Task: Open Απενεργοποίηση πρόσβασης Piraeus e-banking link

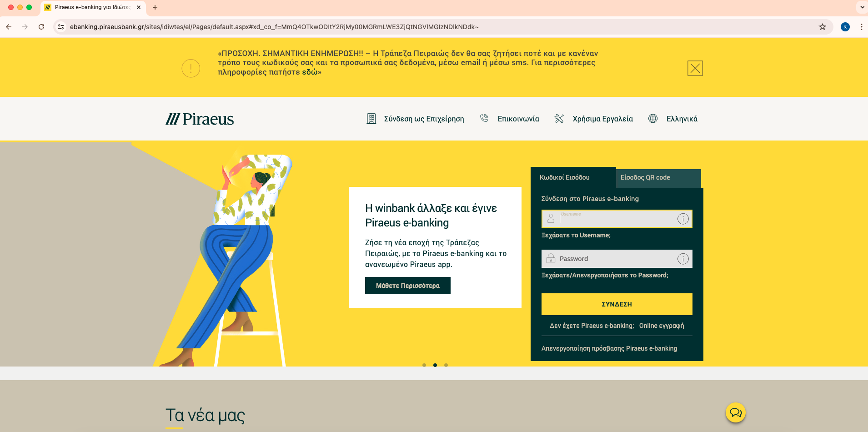Action: coord(609,348)
